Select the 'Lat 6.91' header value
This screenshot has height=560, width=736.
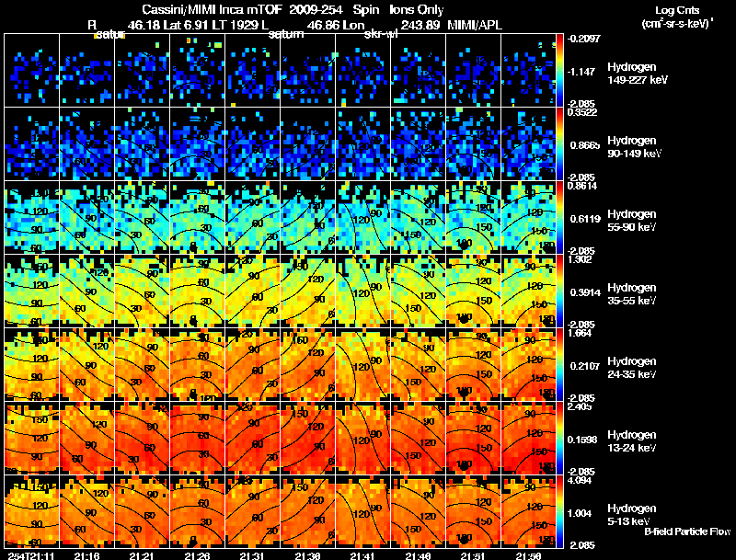[x=185, y=26]
